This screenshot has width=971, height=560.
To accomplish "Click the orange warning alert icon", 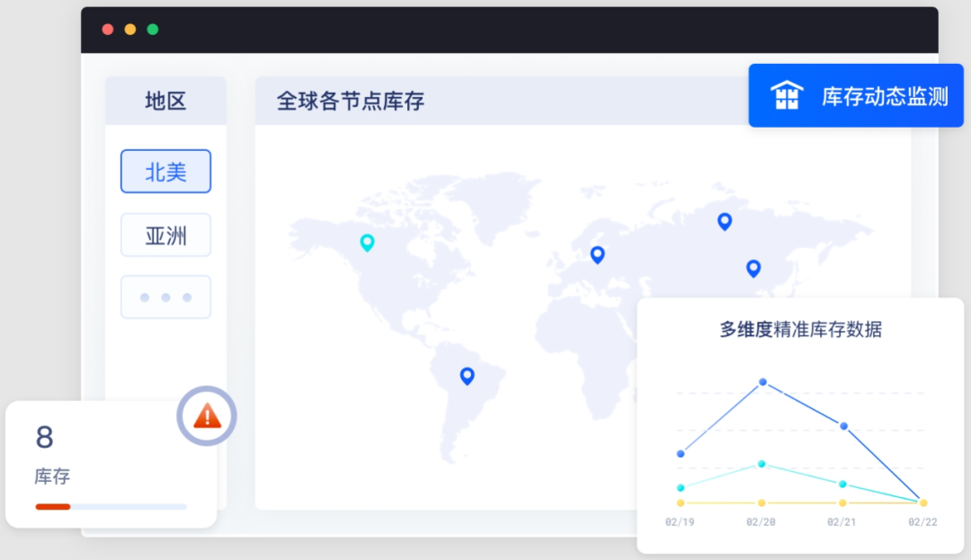I will [x=207, y=416].
